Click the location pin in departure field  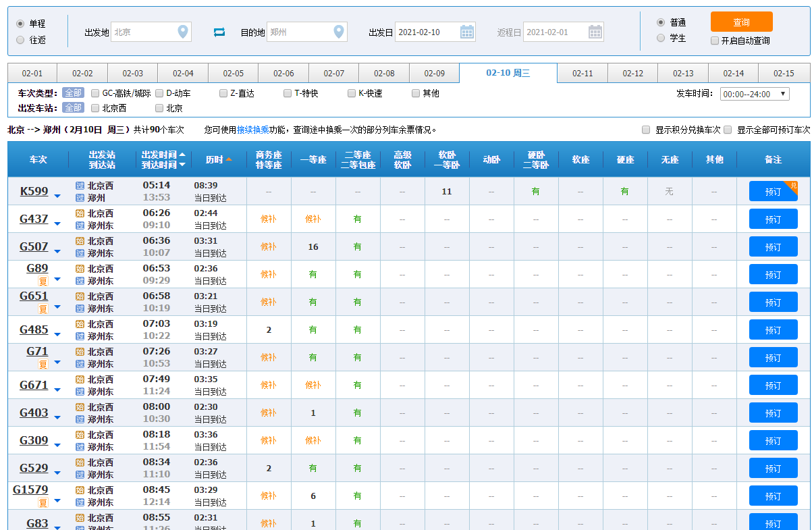pos(182,32)
